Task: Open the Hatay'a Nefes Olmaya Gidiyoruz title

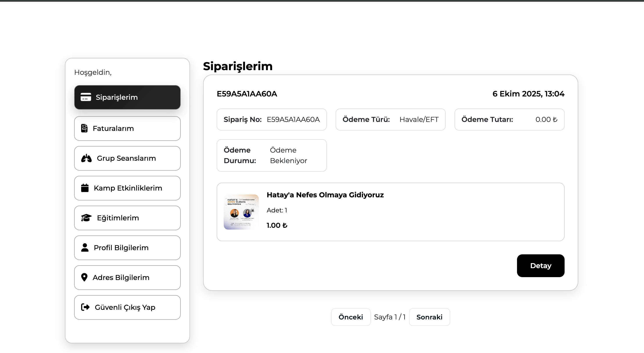Action: 325,195
